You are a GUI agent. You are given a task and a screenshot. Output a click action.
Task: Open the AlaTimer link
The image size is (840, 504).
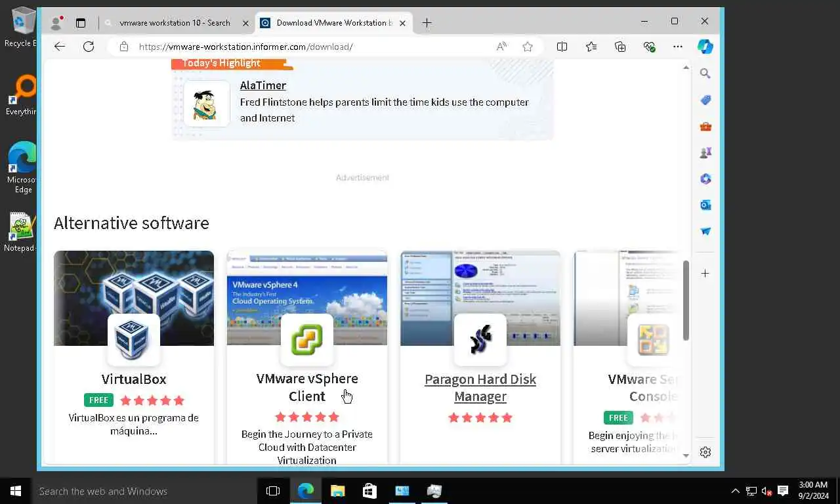pyautogui.click(x=263, y=85)
